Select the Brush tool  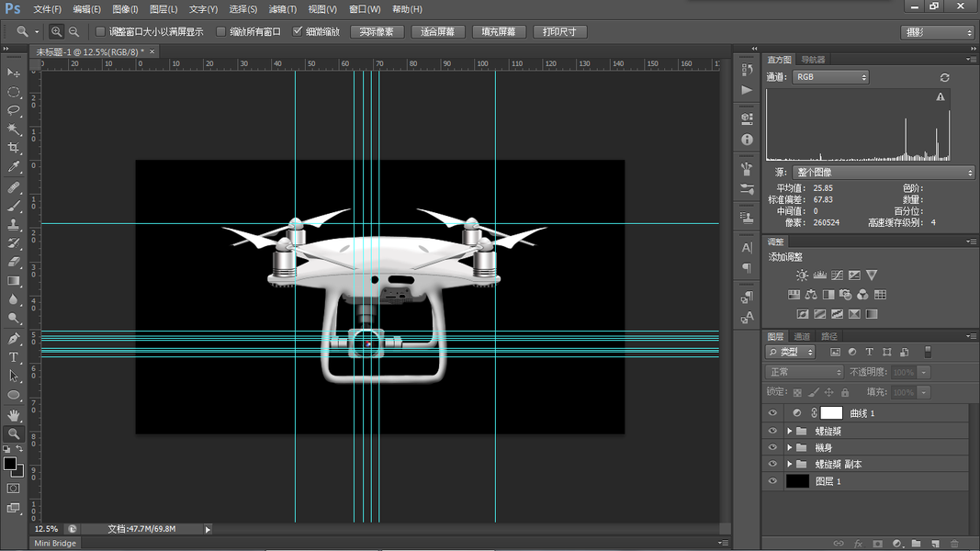[x=13, y=206]
